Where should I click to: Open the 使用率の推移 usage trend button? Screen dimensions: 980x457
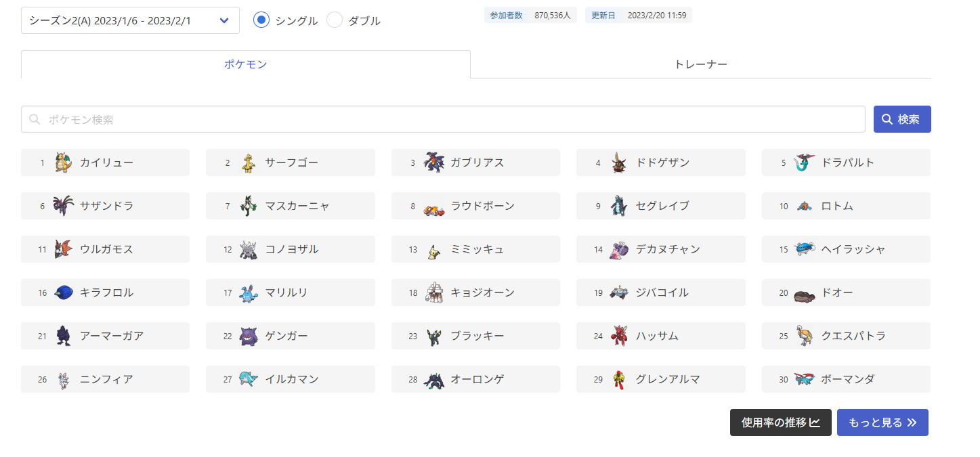(781, 422)
